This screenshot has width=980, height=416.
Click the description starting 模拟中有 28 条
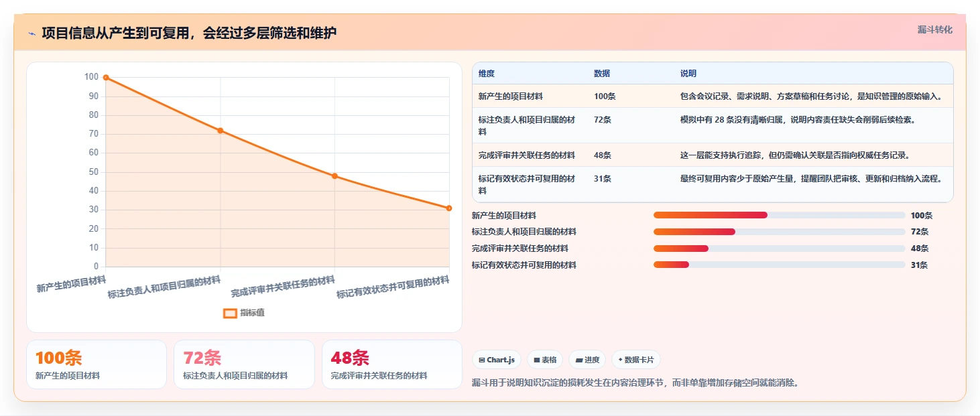point(798,120)
